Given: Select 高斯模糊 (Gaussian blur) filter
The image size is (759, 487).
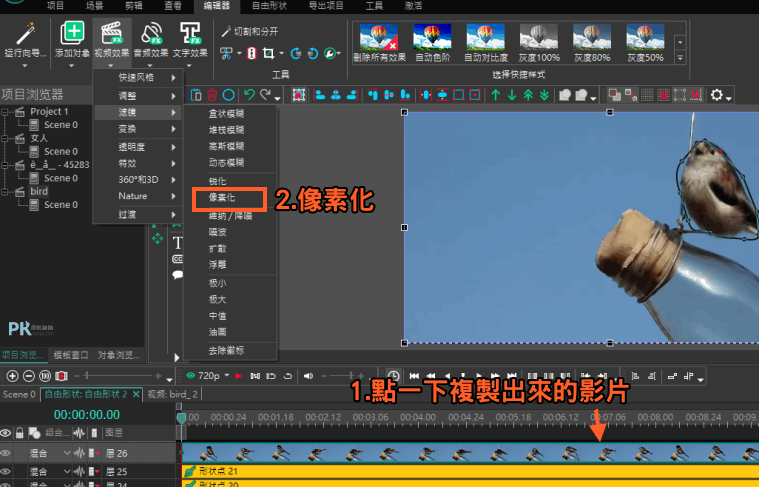Looking at the screenshot, I should (227, 146).
